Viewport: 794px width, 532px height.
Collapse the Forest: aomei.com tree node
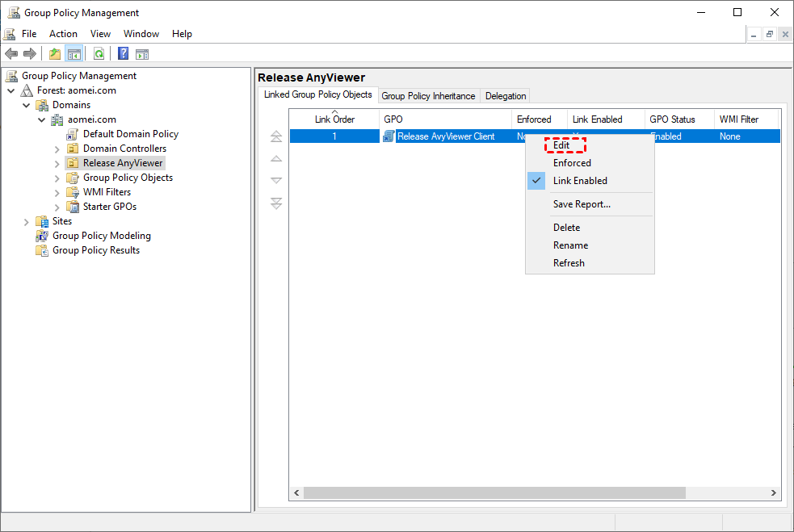(x=11, y=90)
